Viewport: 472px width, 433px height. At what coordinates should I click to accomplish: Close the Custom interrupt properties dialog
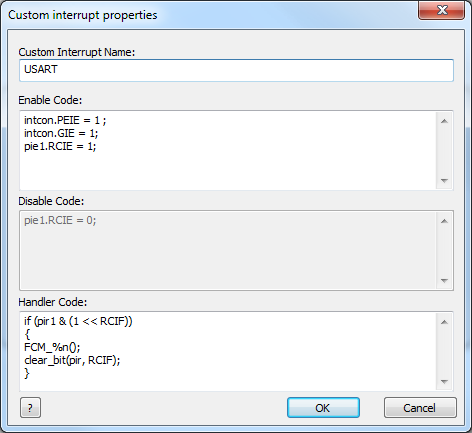pos(442,10)
